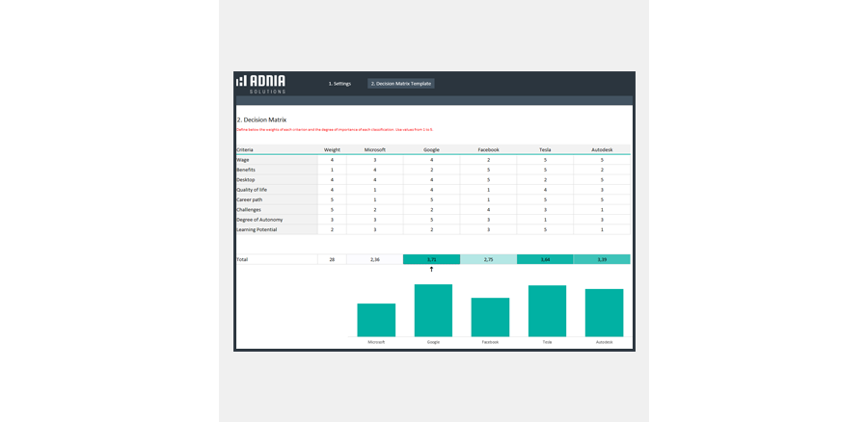
Task: Select the total weight cell showing 28
Action: click(332, 259)
